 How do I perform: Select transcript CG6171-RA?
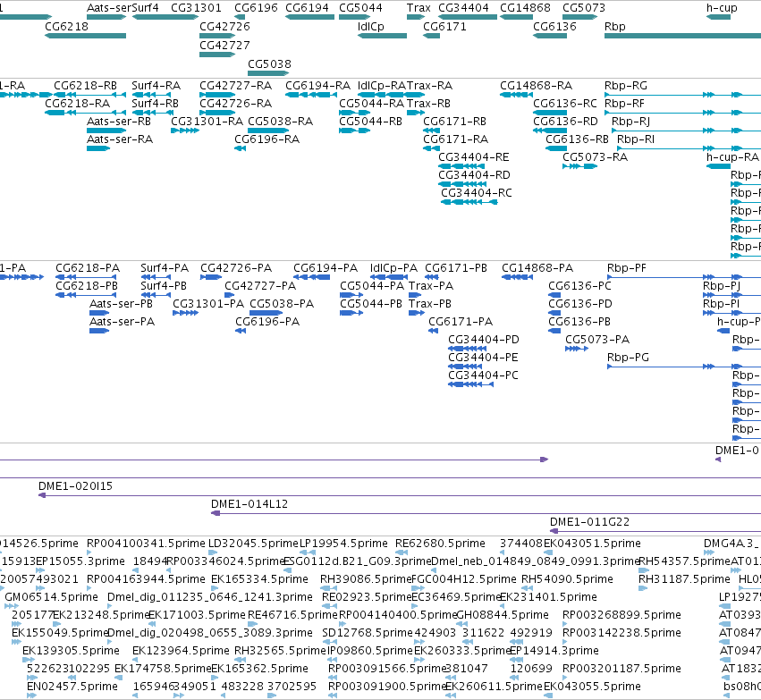431,148
